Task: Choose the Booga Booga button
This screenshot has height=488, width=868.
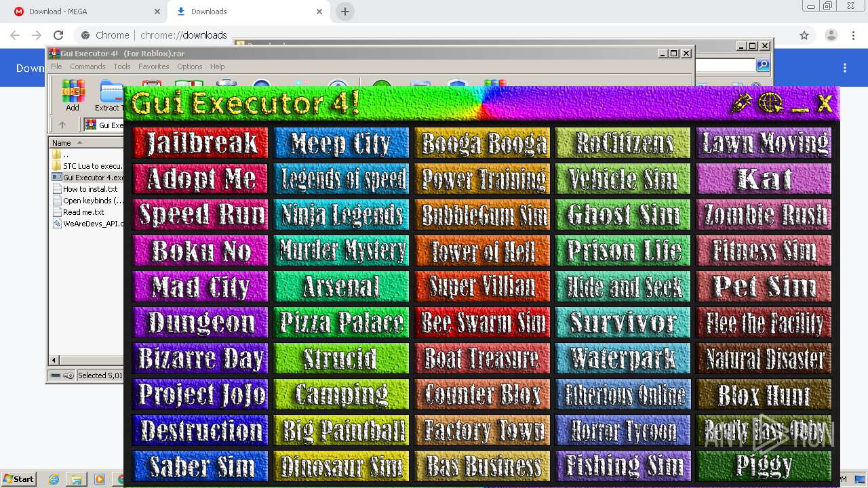Action: point(482,143)
